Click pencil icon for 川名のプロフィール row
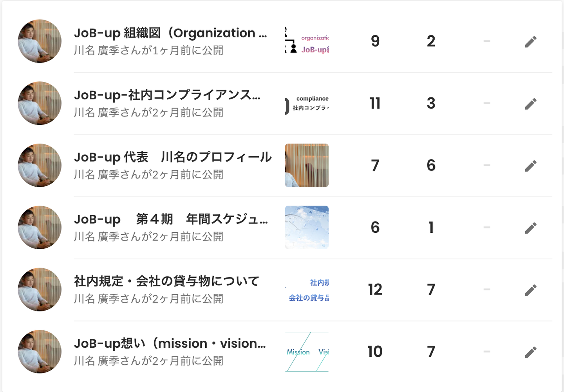Image resolution: width=564 pixels, height=392 pixels. (530, 166)
